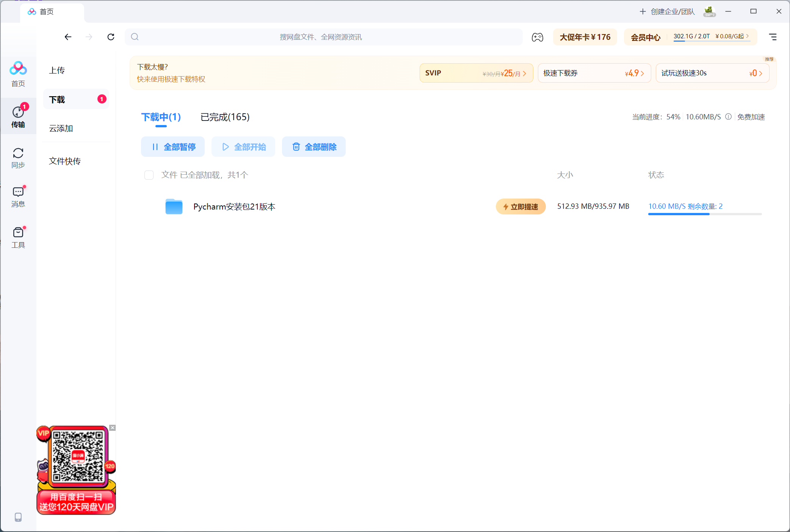
Task: Refresh the page with the reload icon
Action: pyautogui.click(x=111, y=37)
